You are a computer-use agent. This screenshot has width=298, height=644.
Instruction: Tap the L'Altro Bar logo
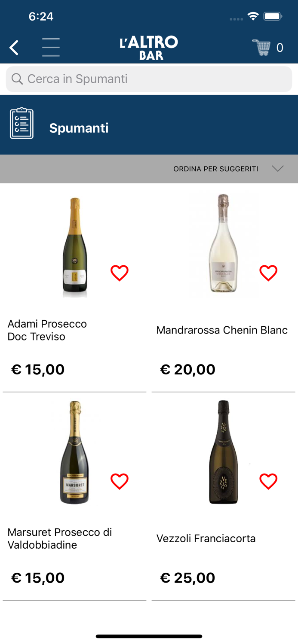(149, 48)
